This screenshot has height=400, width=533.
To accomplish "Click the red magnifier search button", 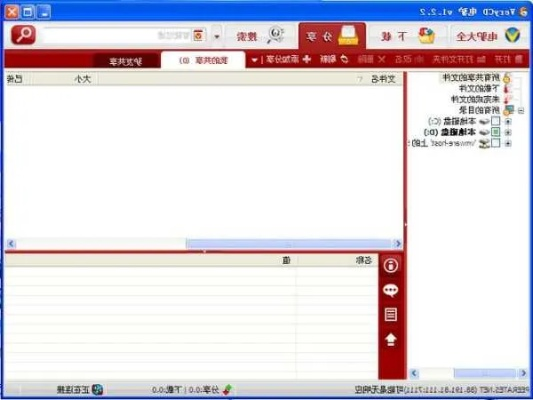I will click(x=23, y=35).
